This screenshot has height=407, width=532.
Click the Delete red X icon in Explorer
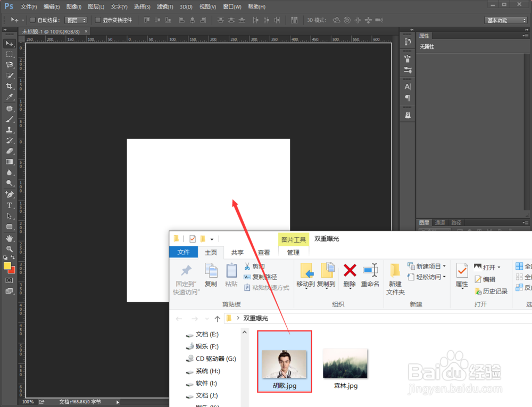tap(350, 271)
